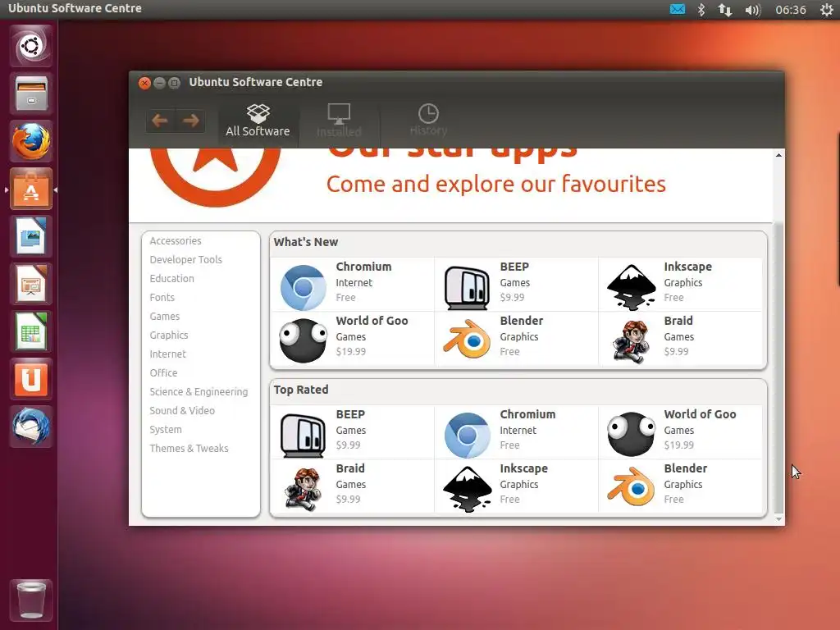
Task: Open the sound volume indicator
Action: pyautogui.click(x=753, y=10)
